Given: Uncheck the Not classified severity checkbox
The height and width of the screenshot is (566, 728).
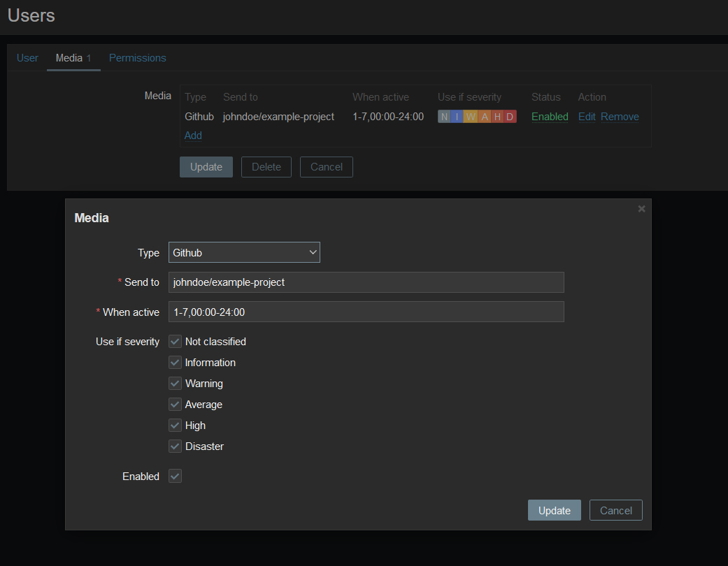Looking at the screenshot, I should (175, 342).
